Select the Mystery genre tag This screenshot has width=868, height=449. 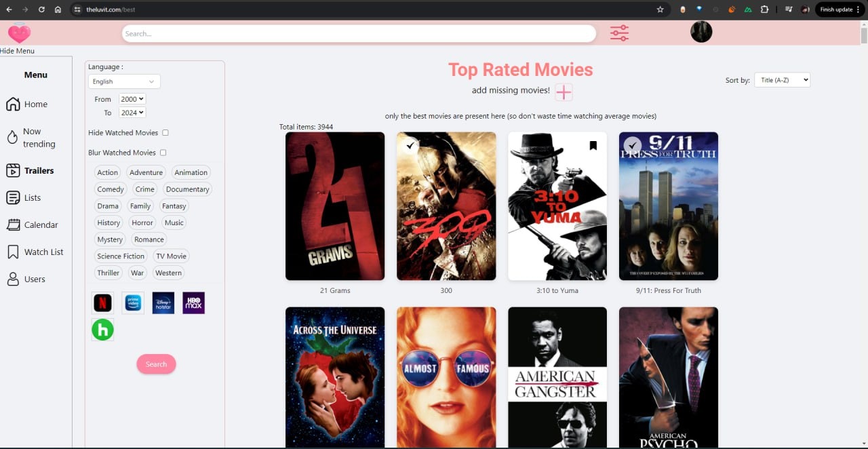pos(110,239)
